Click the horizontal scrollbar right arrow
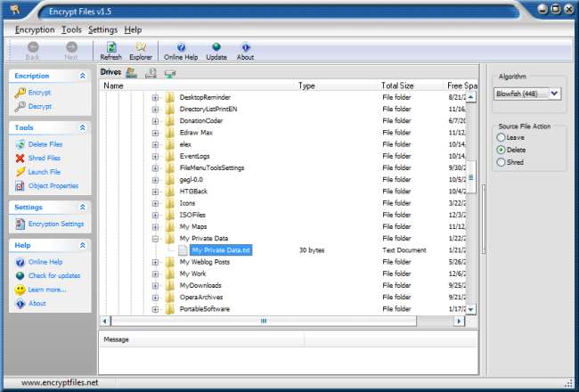The image size is (579, 392). tap(459, 321)
